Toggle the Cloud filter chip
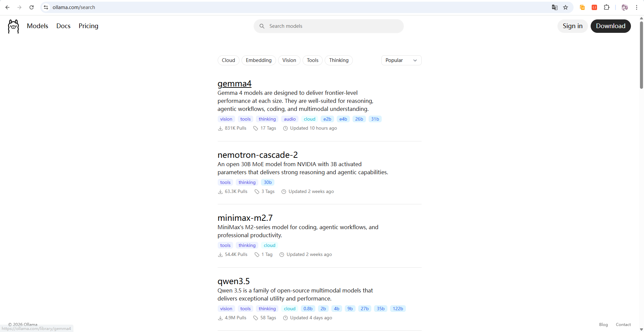 (228, 60)
